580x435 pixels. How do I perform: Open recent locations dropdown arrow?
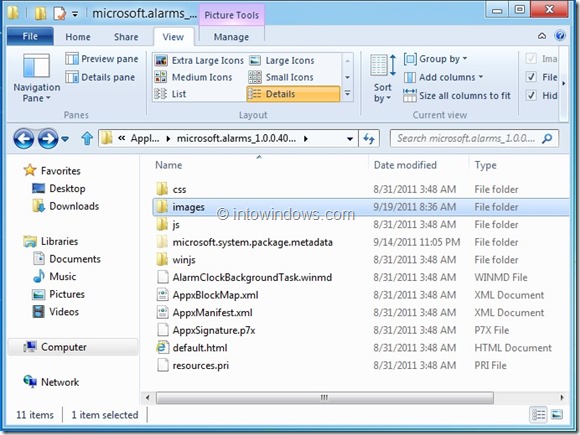(x=65, y=139)
